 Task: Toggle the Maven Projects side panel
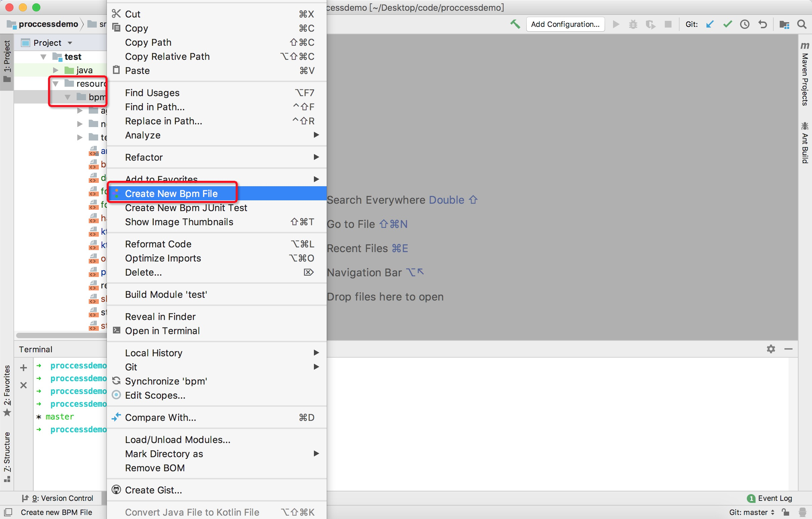[805, 74]
